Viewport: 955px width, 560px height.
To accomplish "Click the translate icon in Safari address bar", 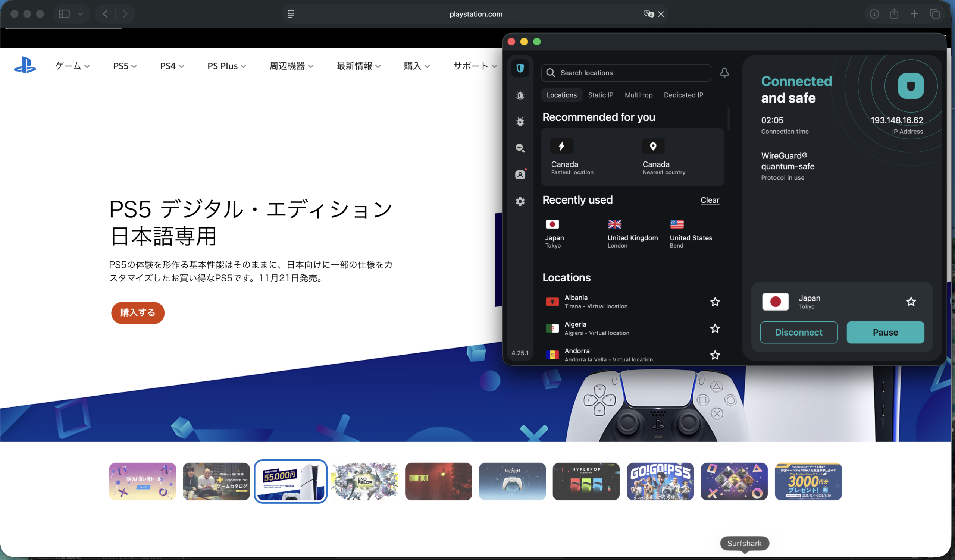I will click(648, 14).
